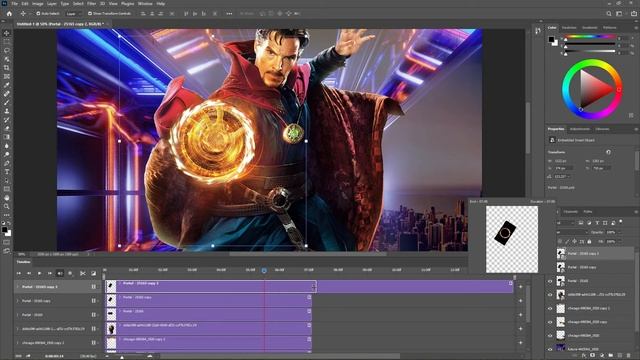Select the Pen tool
This screenshot has width=640, height=360.
tap(7, 163)
